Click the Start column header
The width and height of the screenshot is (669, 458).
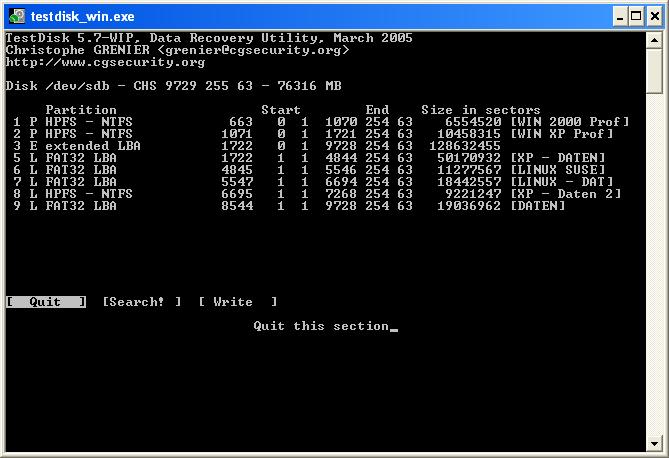(x=281, y=110)
